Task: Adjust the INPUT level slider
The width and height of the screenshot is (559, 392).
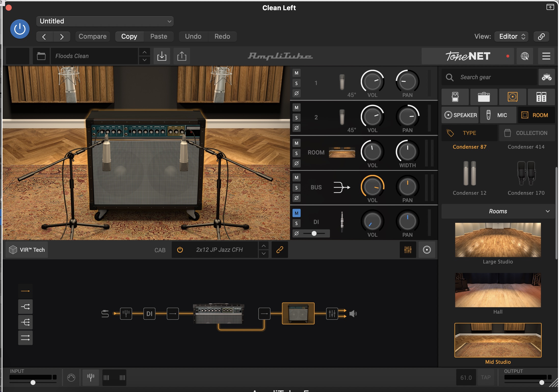Action: [33, 383]
